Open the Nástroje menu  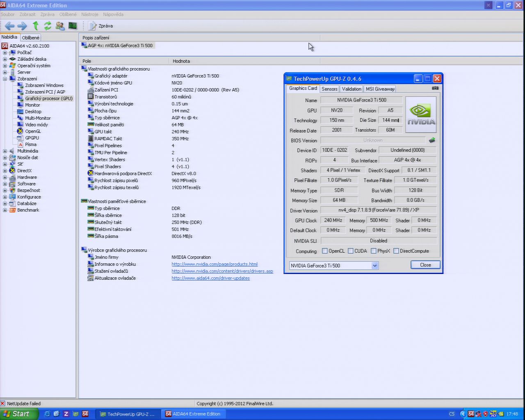tap(90, 14)
